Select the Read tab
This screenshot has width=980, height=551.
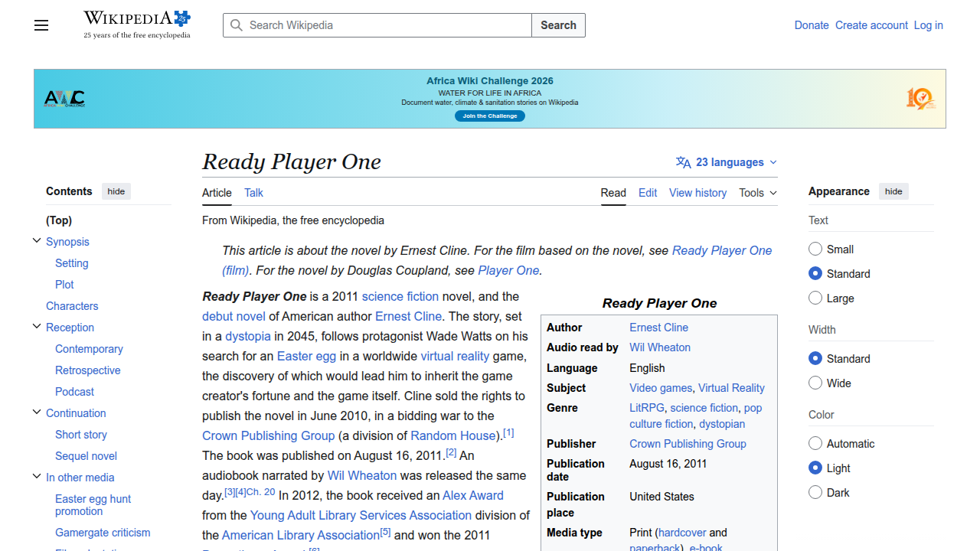pyautogui.click(x=613, y=193)
